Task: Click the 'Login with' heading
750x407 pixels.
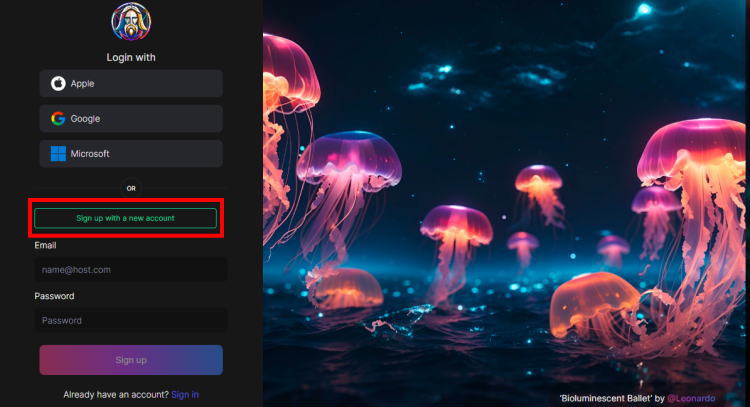Action: tap(131, 57)
